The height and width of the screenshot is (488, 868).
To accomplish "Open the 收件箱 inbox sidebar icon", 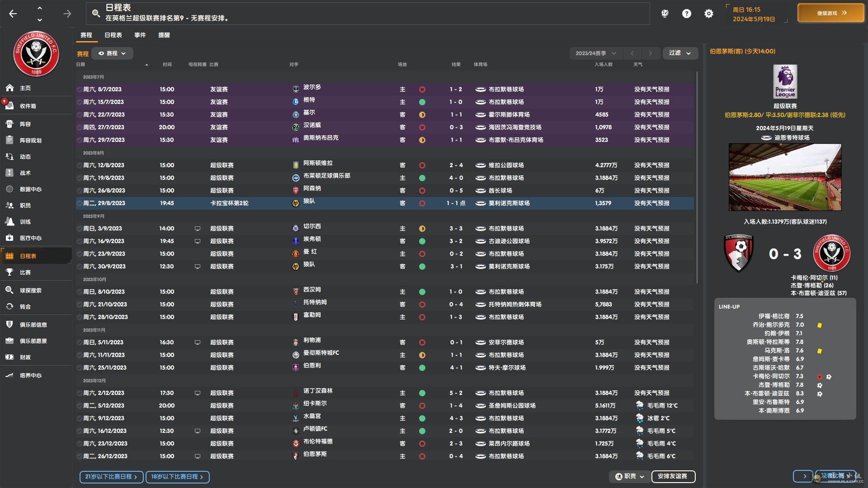I will (x=9, y=106).
